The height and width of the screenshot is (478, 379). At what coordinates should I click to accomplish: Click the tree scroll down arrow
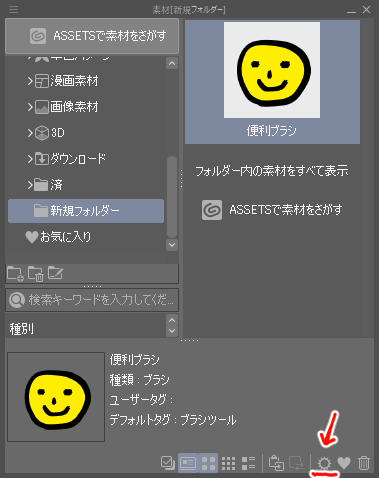(172, 245)
